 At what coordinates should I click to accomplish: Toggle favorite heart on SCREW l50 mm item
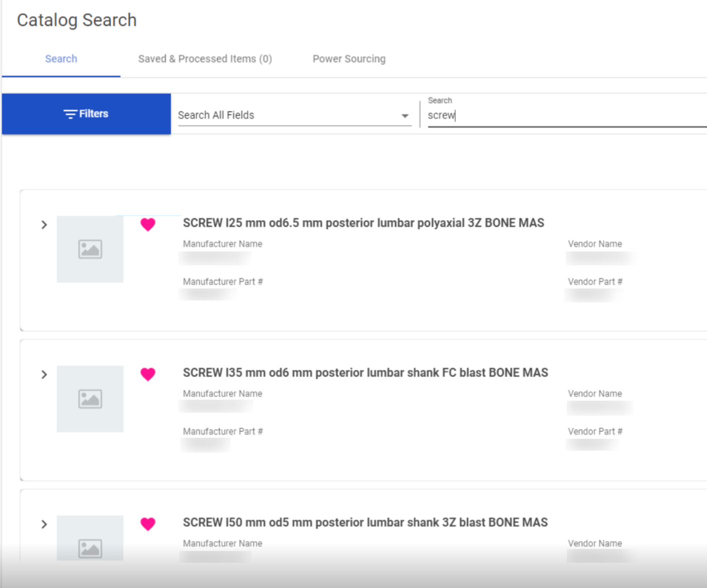point(148,524)
